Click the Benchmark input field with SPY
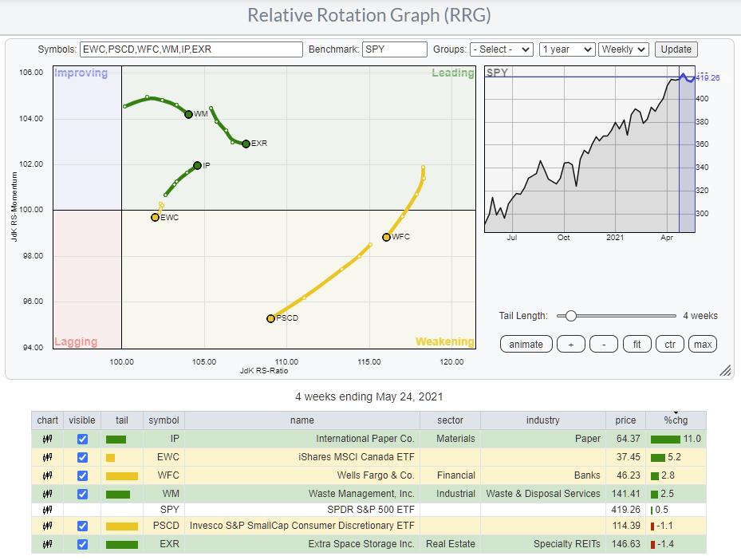The height and width of the screenshot is (560, 741). coord(394,49)
